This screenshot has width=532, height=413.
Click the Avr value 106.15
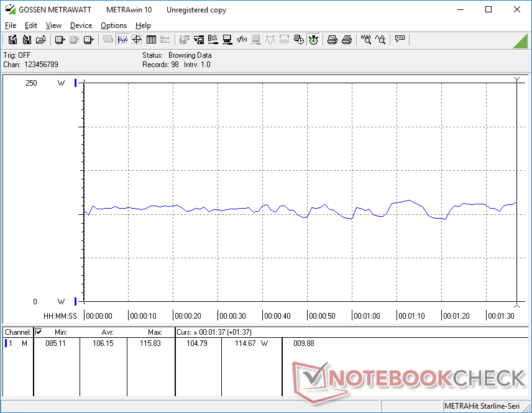[x=103, y=343]
